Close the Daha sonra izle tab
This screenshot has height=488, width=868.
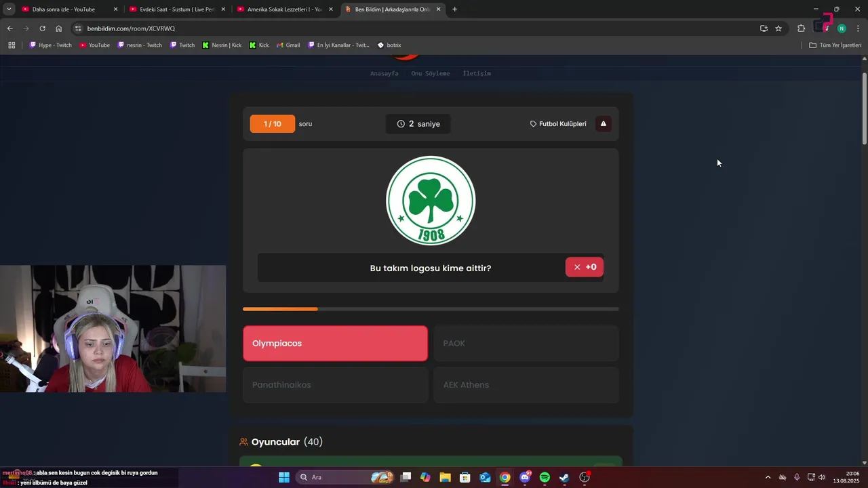[115, 9]
